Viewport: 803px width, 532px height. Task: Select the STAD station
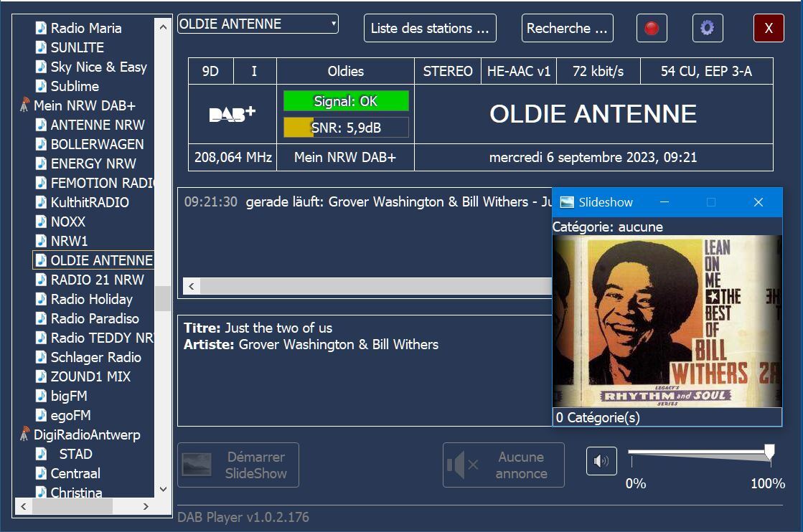coord(76,454)
